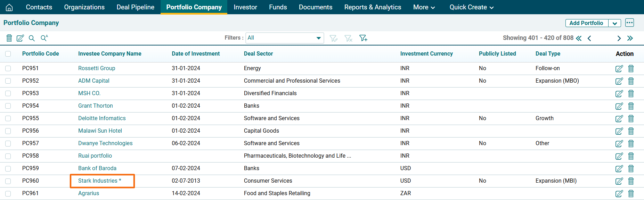
Task: Open the Filters dropdown showing All
Action: tap(285, 38)
